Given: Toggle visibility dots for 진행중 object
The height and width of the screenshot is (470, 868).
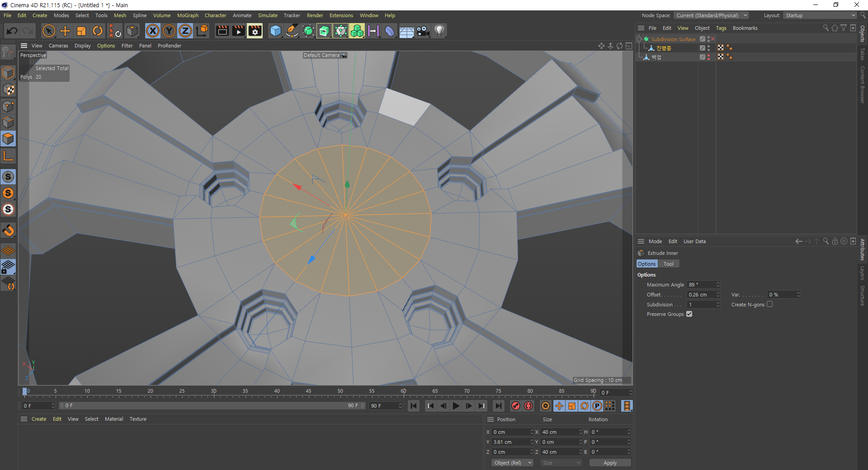Looking at the screenshot, I should click(x=708, y=48).
